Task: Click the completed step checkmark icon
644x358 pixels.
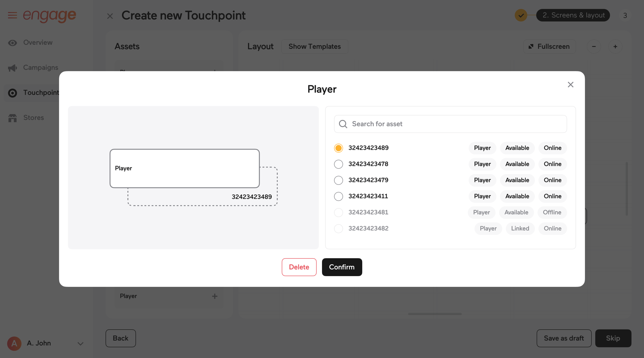Action: click(521, 15)
